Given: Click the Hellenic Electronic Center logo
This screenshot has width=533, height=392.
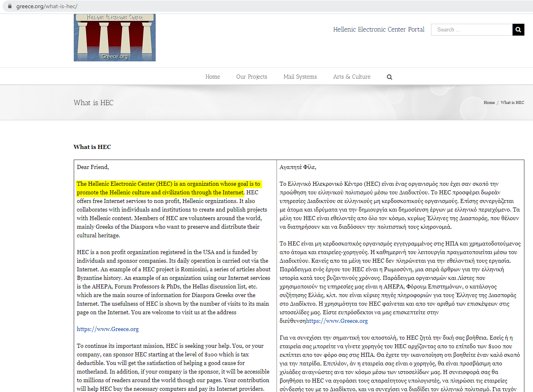Looking at the screenshot, I should click(x=115, y=38).
